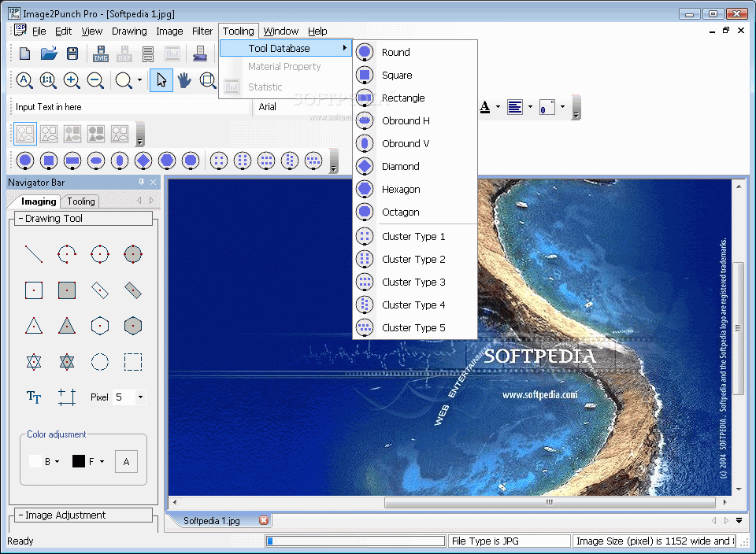This screenshot has height=554, width=756.
Task: Open a file with the folder icon
Action: [49, 53]
